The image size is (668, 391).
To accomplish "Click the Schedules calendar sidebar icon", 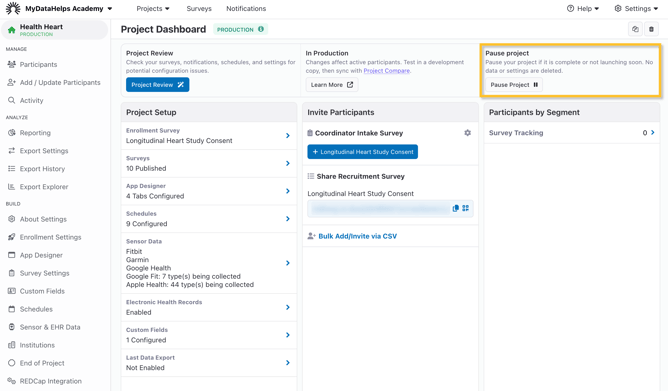I will click(12, 309).
